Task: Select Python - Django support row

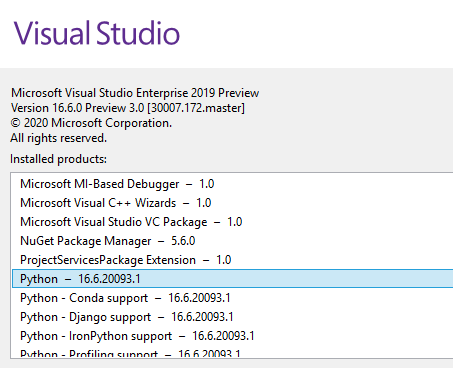Action: 232,317
